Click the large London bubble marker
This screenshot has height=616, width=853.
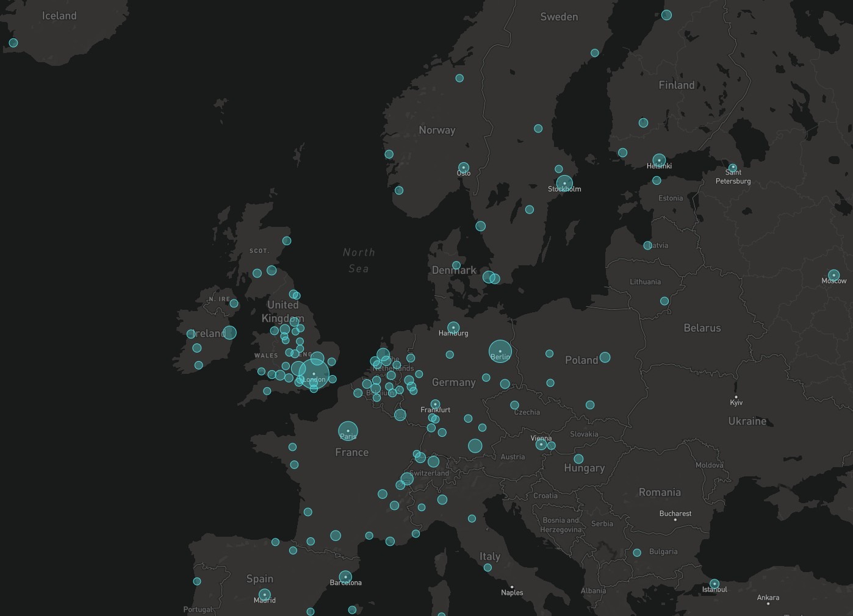click(x=314, y=374)
